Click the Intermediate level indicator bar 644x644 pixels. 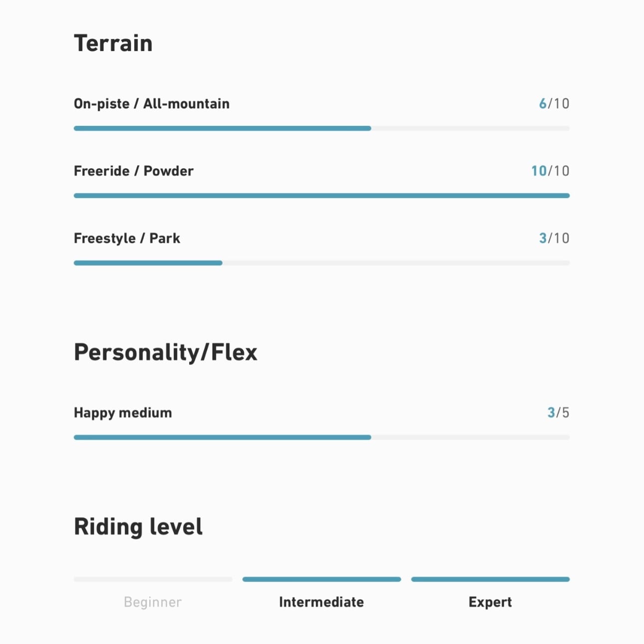click(x=322, y=580)
